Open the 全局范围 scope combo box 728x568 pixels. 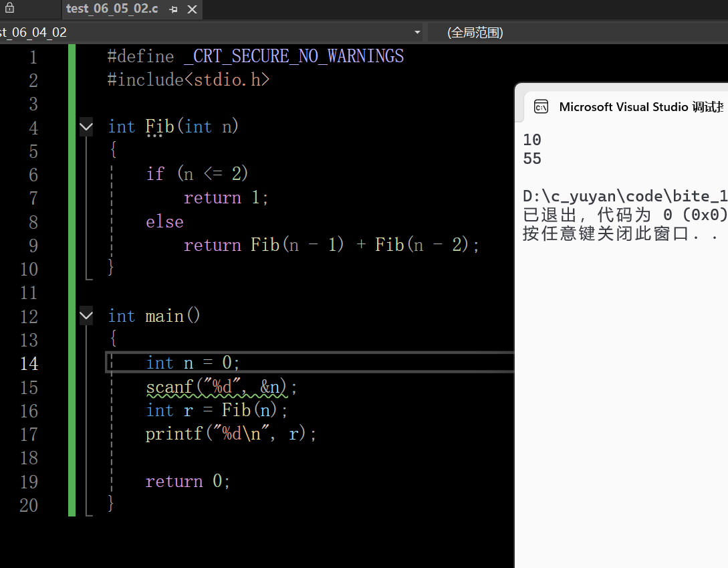[578, 33]
